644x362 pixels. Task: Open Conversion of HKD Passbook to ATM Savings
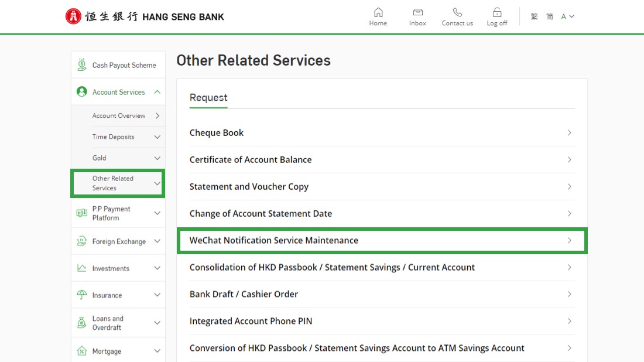click(382, 348)
